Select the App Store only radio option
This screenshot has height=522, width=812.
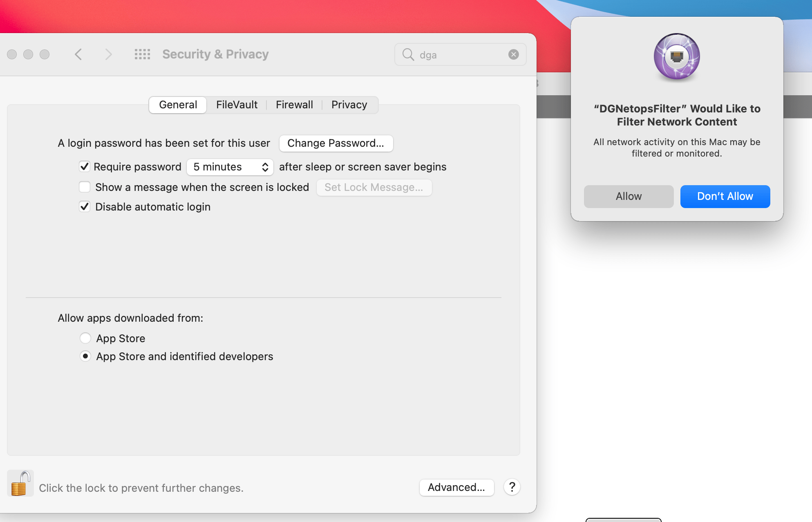85,338
